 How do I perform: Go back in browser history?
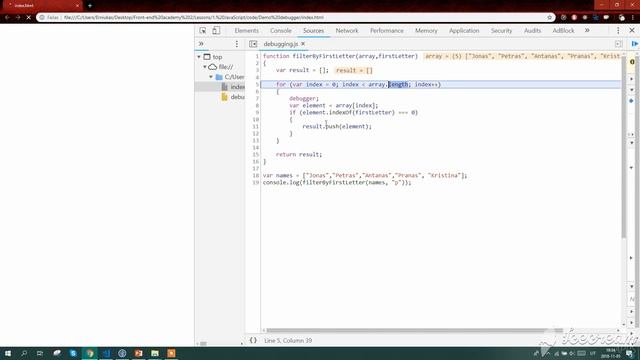pos(7,18)
